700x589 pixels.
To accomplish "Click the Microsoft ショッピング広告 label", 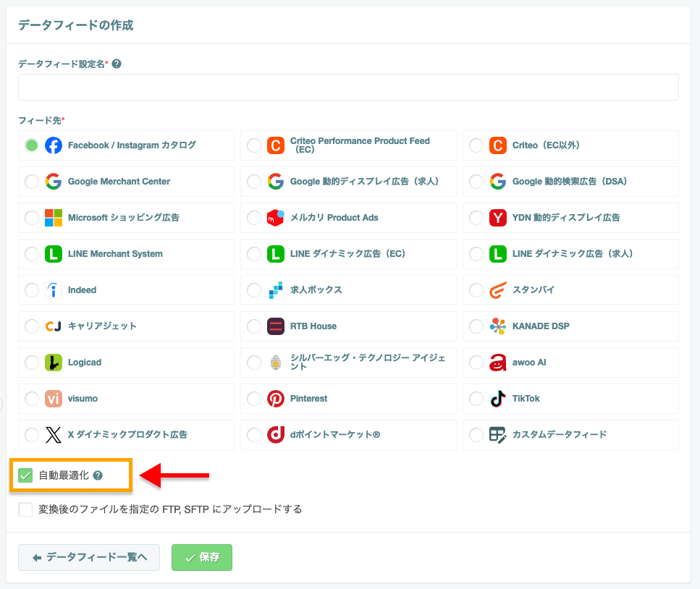I will (124, 218).
